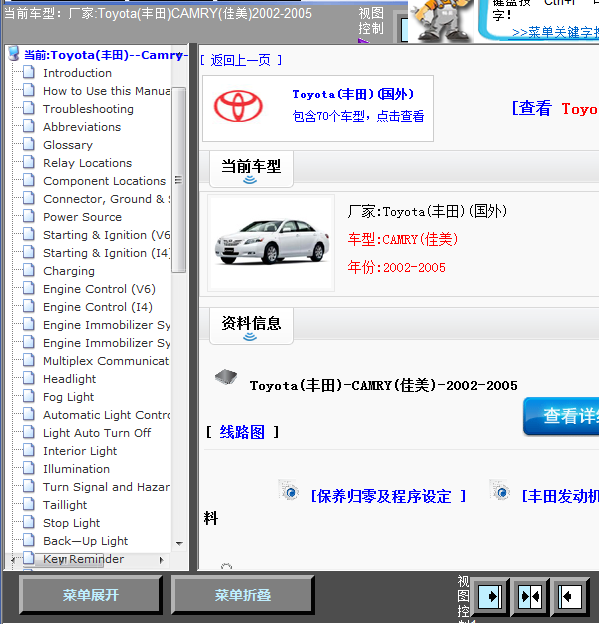Click the page icon beside Interior Light
This screenshot has width=599, height=624.
(29, 450)
